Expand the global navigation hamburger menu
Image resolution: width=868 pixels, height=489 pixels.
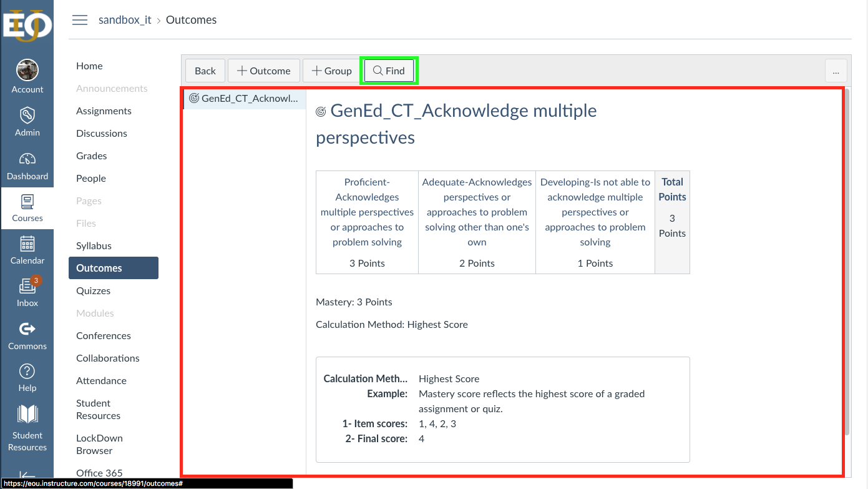(80, 19)
